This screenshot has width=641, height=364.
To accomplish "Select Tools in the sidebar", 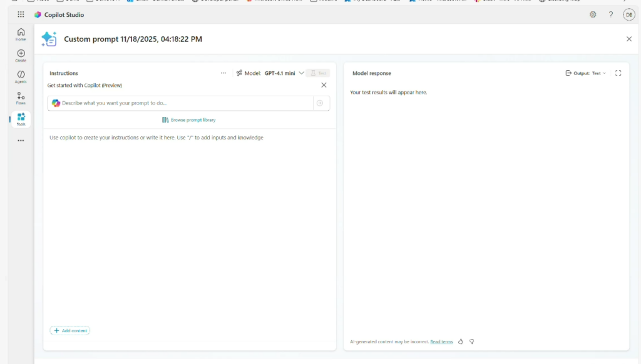I will pos(21,119).
